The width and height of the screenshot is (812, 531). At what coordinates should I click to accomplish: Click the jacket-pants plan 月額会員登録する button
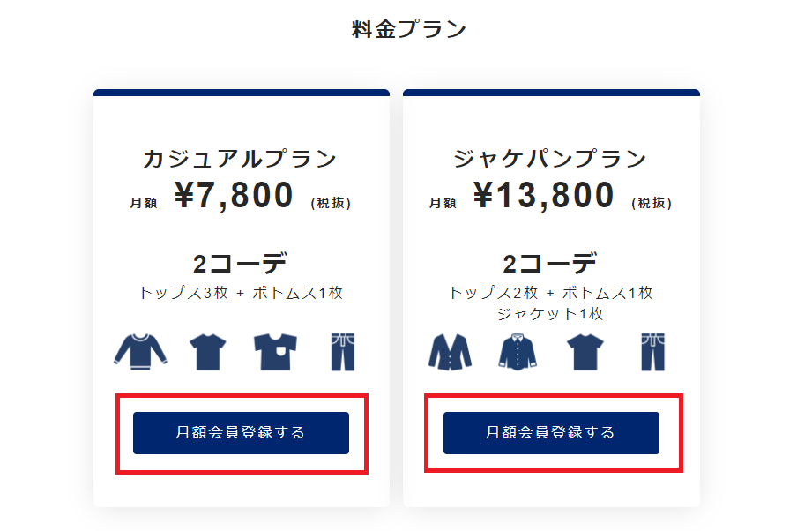point(551,432)
